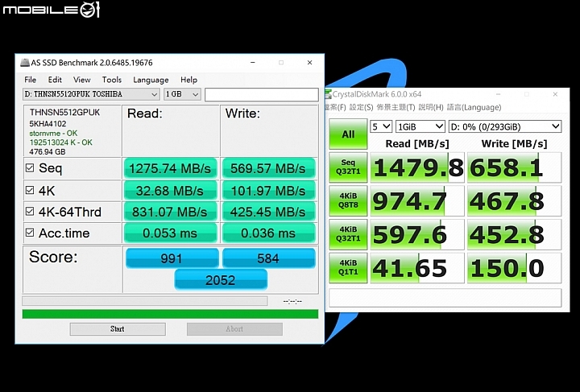The width and height of the screenshot is (580, 392).
Task: Click the read score 991
Action: (x=172, y=258)
